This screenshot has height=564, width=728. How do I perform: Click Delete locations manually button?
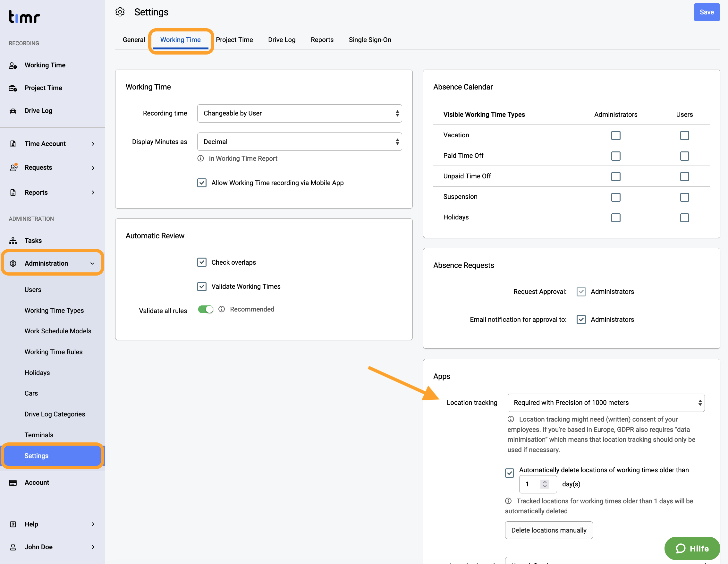(x=549, y=530)
